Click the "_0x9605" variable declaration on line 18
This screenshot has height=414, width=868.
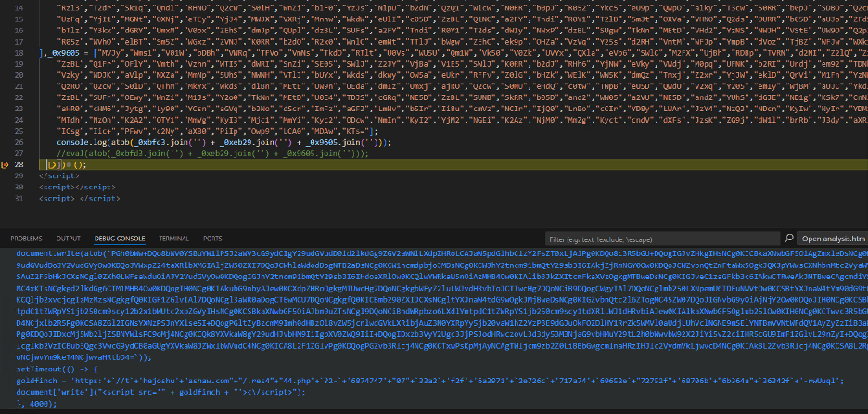[66, 53]
